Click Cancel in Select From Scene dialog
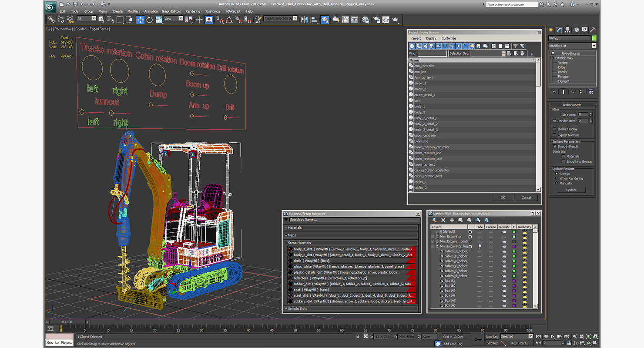The height and width of the screenshot is (348, 644). (x=527, y=197)
